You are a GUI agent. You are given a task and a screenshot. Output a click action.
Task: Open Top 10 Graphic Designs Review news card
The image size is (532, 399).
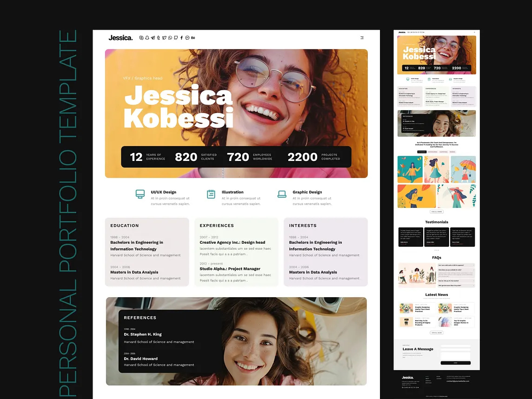click(x=456, y=322)
